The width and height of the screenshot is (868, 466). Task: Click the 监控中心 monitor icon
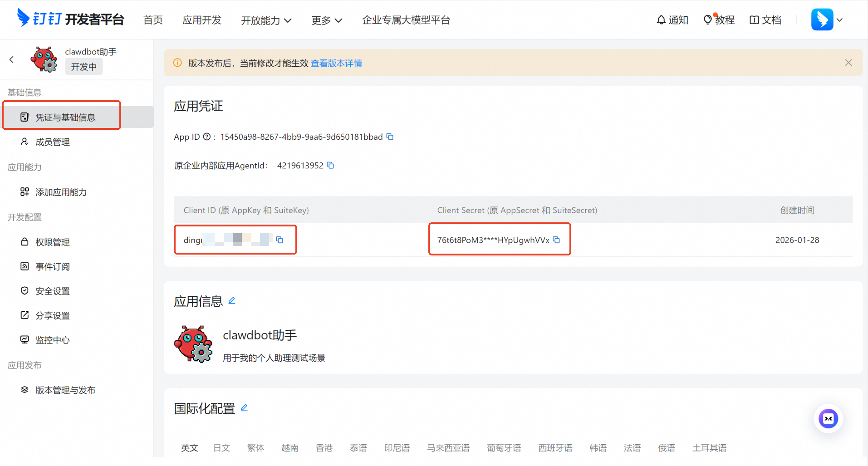point(25,339)
